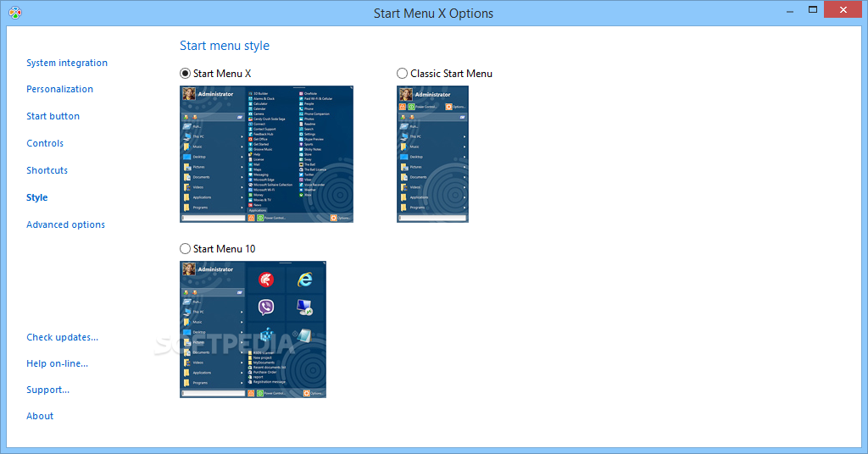Open the Help on-line link
Image resolution: width=868 pixels, height=454 pixels.
(58, 363)
